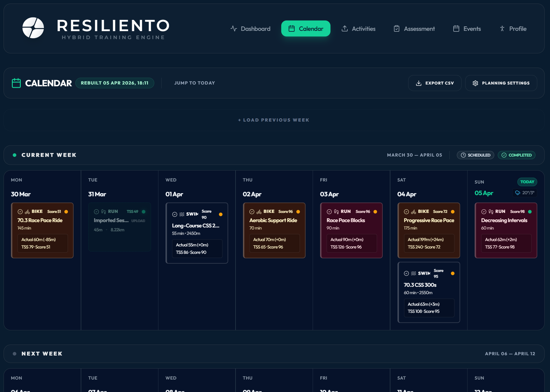Toggle the Completed filter chip
Viewport: 550px width, 392px height.
(516, 155)
